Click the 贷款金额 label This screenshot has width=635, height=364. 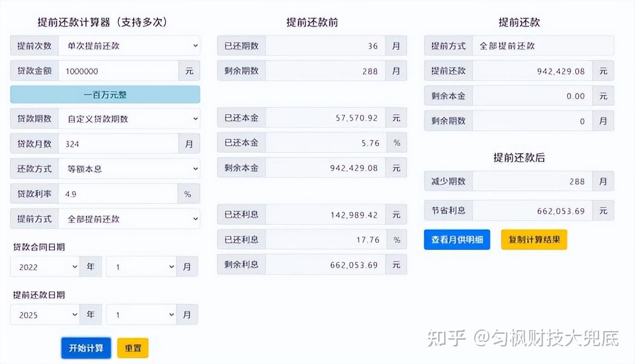click(34, 71)
